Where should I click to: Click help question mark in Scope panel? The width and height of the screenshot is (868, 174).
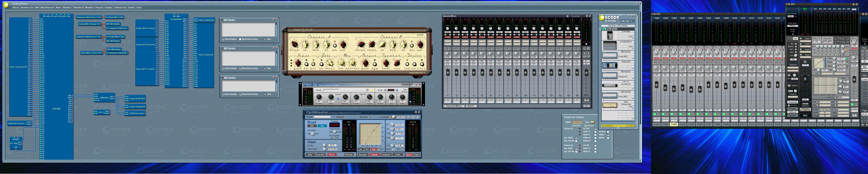(x=632, y=21)
